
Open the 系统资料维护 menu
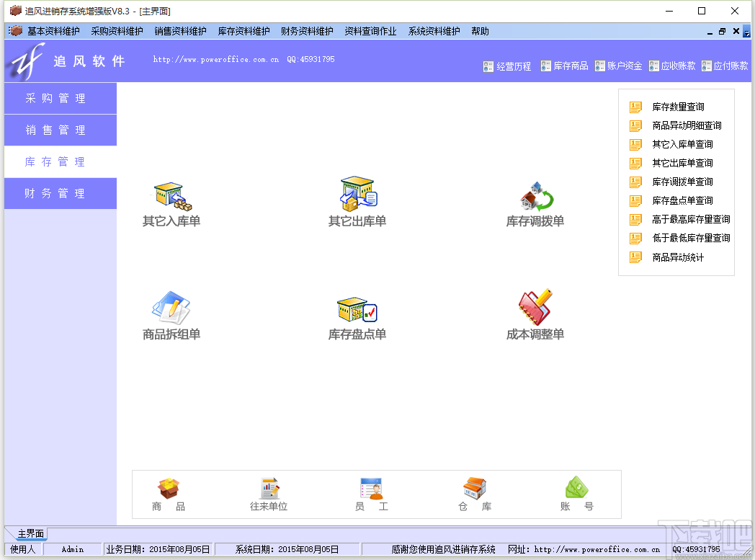tap(434, 31)
